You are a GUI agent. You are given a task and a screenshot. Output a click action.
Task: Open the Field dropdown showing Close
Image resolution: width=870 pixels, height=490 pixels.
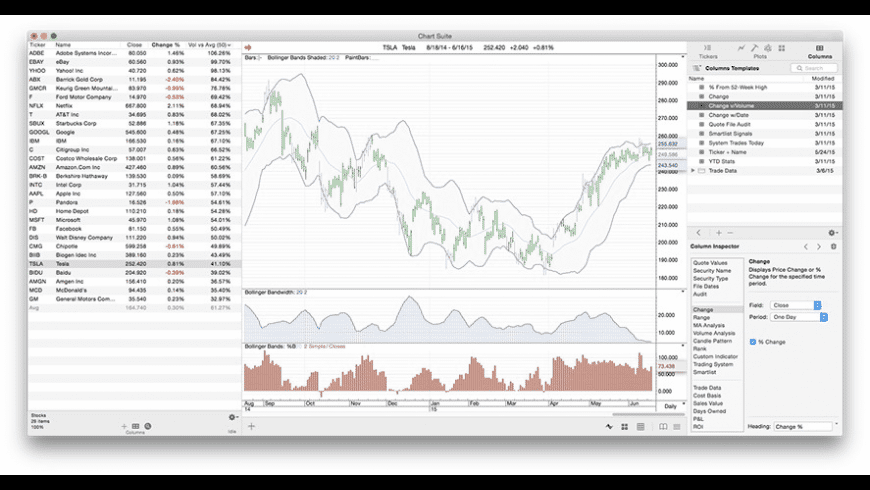(796, 305)
